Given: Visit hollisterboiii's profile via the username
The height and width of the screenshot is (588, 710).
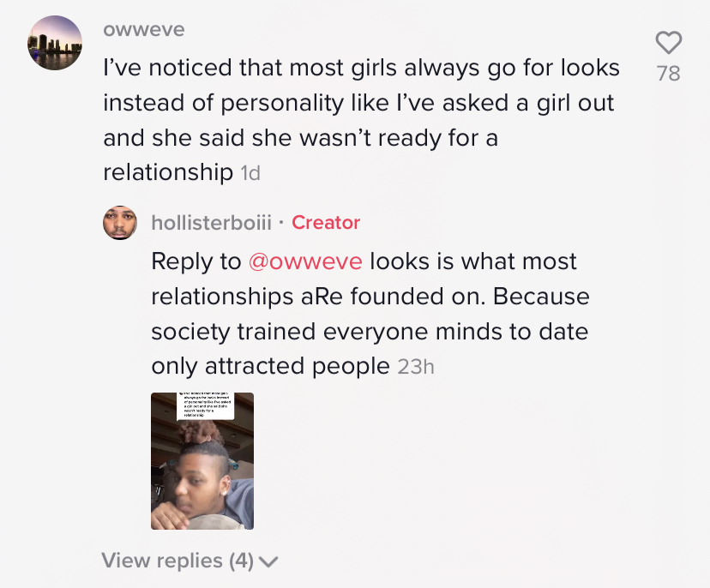Looking at the screenshot, I should (212, 223).
